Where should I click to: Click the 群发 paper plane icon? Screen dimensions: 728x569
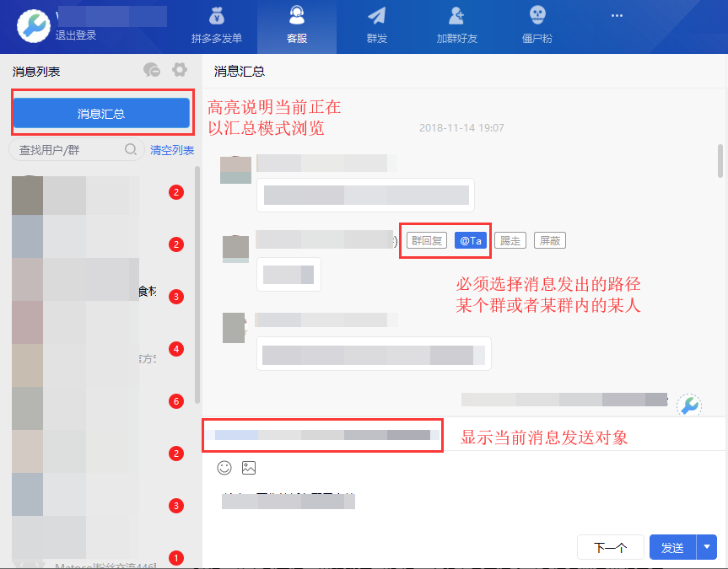(376, 16)
